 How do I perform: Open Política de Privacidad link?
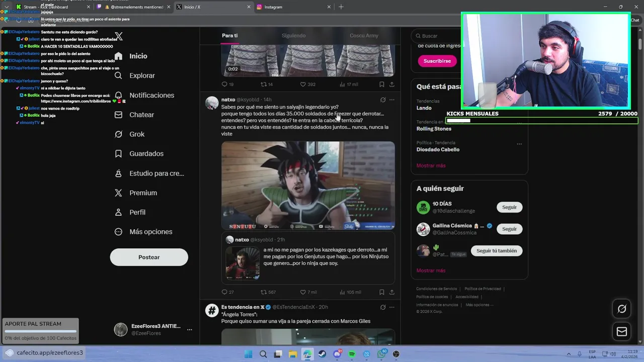pos(482,289)
